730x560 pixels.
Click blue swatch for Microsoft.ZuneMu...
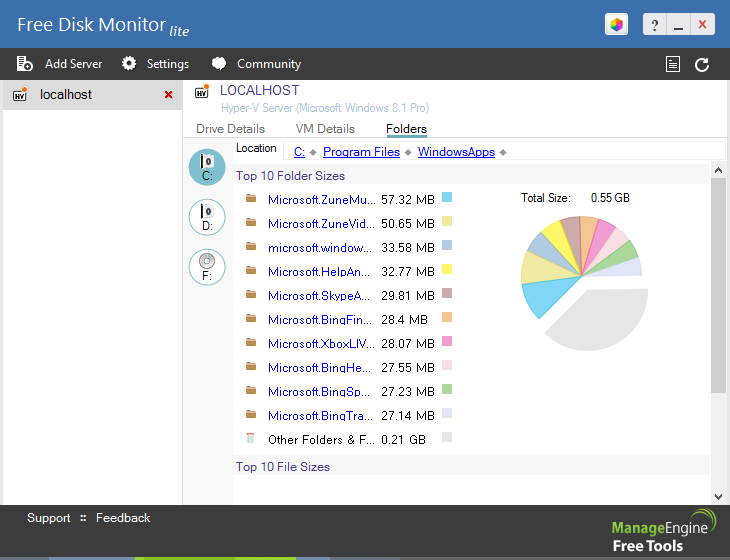pyautogui.click(x=447, y=197)
